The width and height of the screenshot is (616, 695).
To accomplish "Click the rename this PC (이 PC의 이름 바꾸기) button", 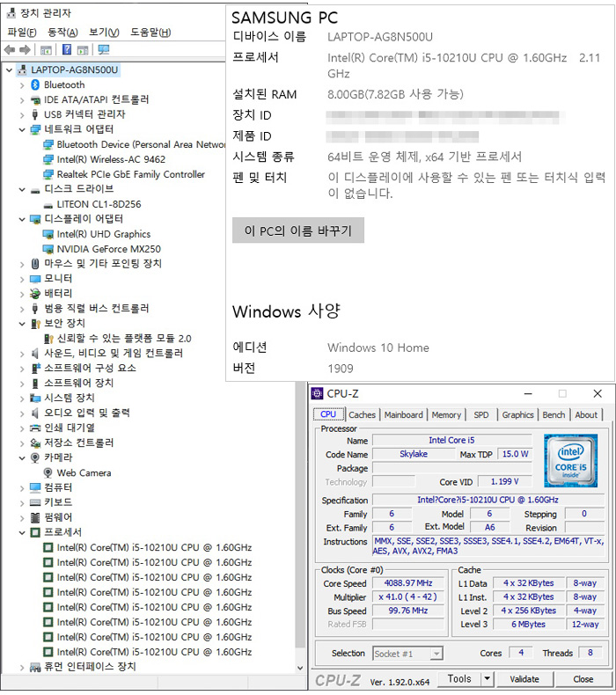I will click(298, 230).
